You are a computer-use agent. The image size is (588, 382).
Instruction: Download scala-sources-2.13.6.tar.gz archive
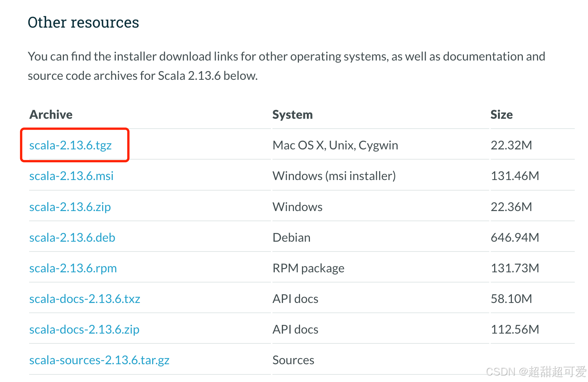(x=99, y=360)
